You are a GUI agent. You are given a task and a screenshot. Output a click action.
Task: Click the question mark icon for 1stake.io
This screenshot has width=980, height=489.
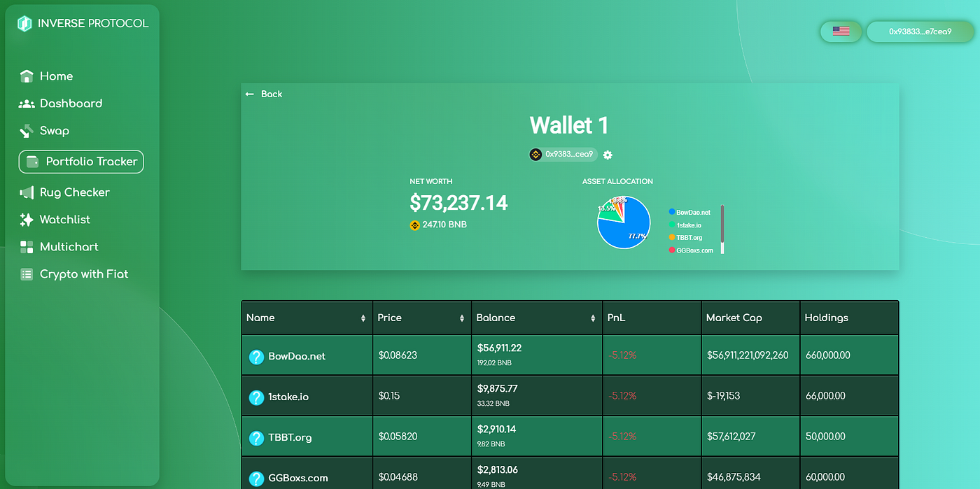(256, 397)
